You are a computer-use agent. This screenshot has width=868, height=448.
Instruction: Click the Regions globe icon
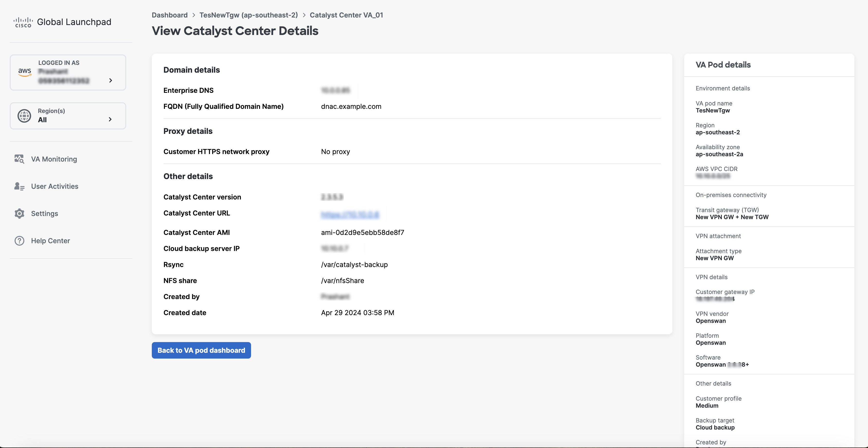[24, 116]
